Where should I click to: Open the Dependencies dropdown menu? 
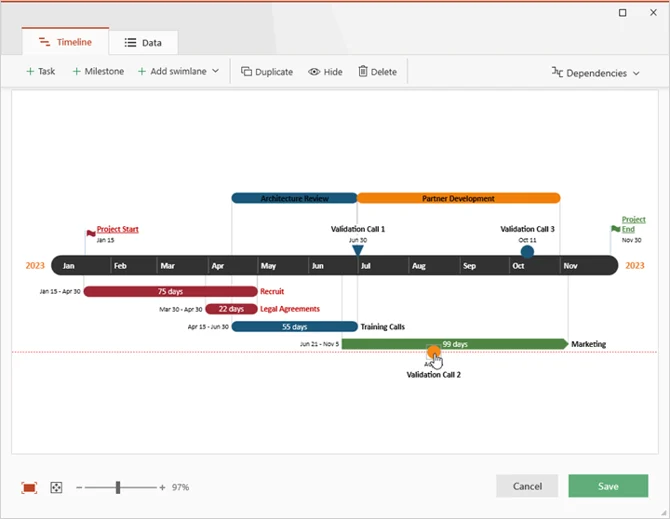[x=595, y=73]
